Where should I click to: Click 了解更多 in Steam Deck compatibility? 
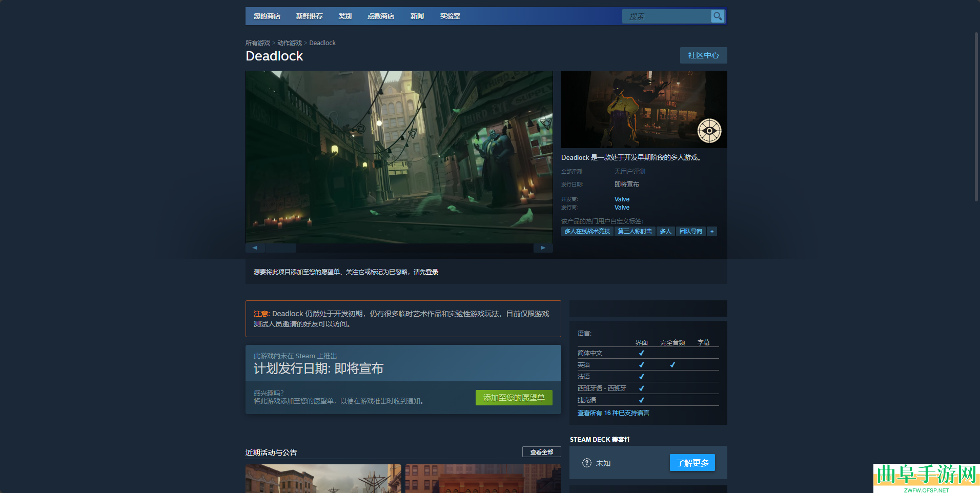click(692, 462)
